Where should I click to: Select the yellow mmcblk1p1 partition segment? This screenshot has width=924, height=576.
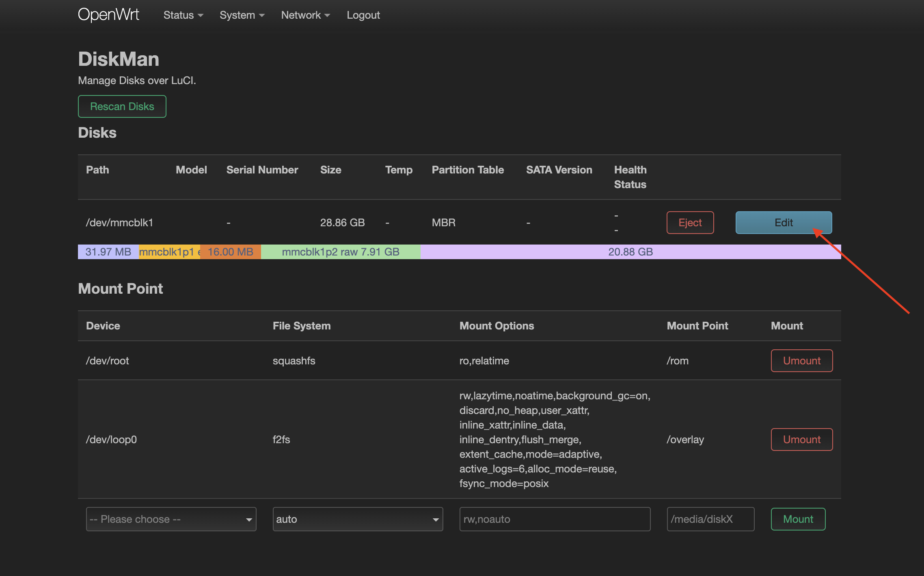pyautogui.click(x=169, y=252)
